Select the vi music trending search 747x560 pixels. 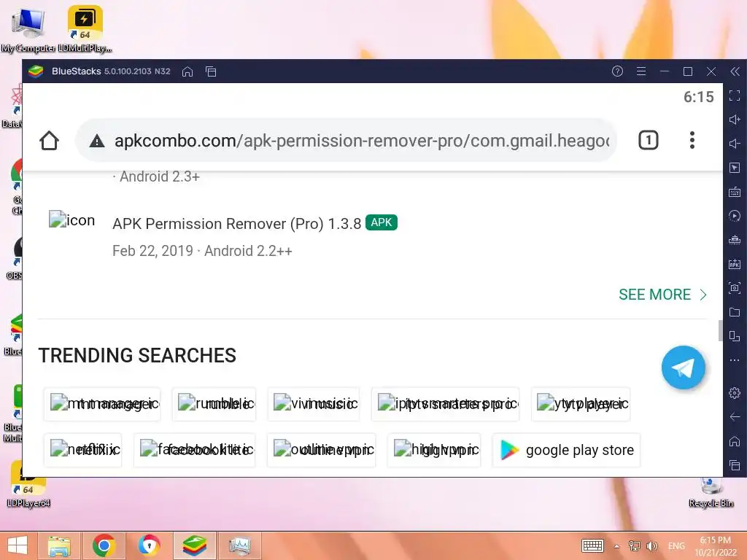tap(314, 404)
